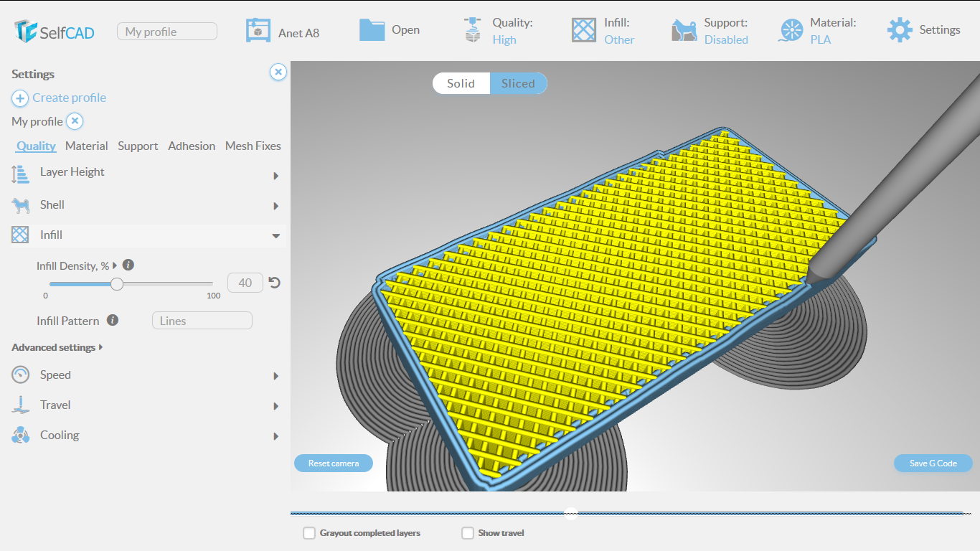Viewport: 980px width, 551px height.
Task: Enable Show travel checkbox
Action: coord(468,533)
